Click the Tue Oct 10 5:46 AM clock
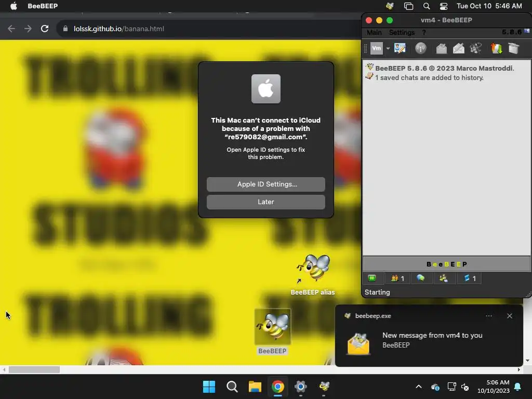The width and height of the screenshot is (532, 399). tap(489, 6)
